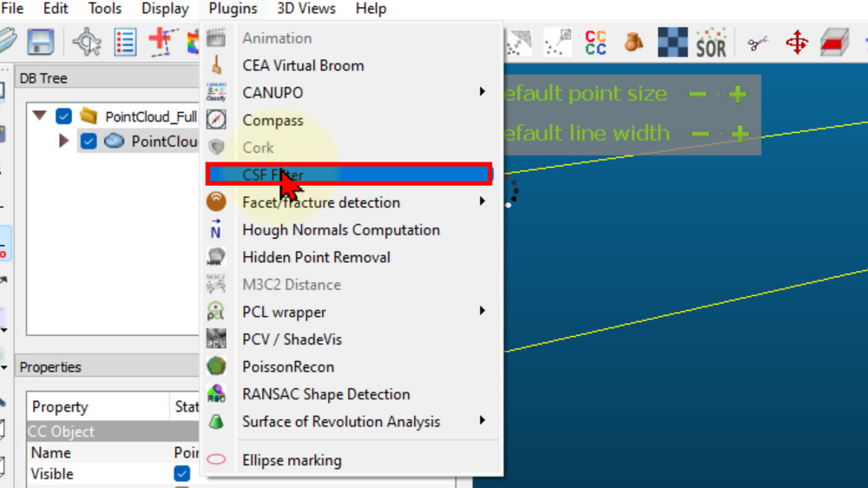
Task: Decrease default point size with minus
Action: click(698, 94)
